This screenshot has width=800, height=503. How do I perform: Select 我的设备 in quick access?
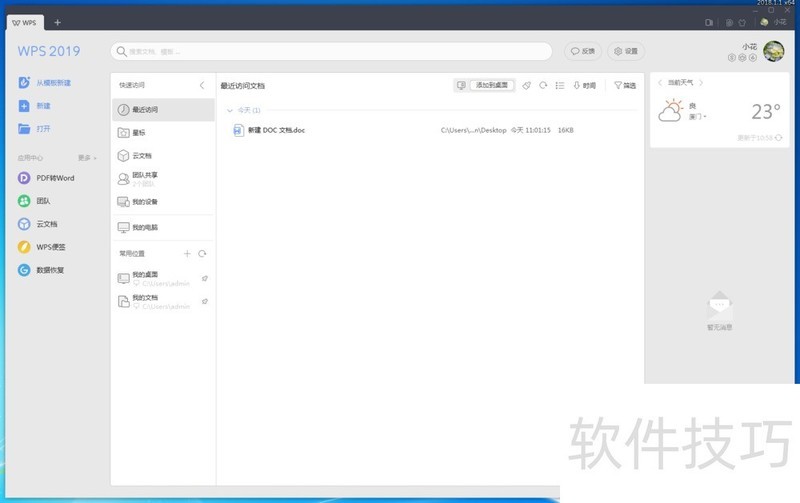163,202
